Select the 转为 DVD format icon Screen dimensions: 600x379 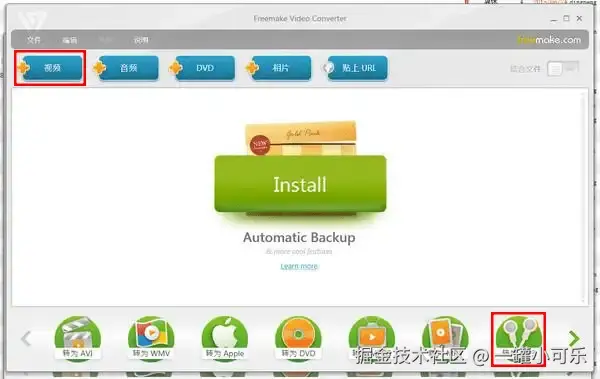click(x=298, y=338)
